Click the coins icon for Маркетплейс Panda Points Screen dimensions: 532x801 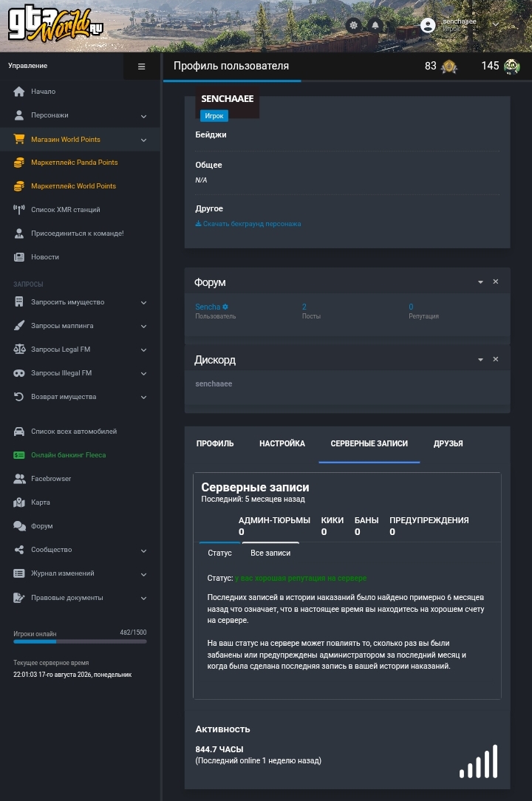pos(19,163)
